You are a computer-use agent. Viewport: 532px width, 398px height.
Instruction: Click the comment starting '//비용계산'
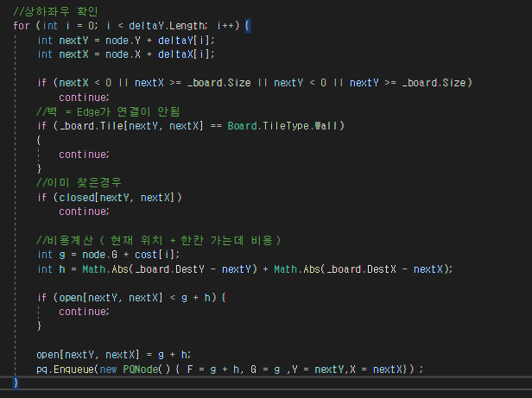click(x=158, y=240)
